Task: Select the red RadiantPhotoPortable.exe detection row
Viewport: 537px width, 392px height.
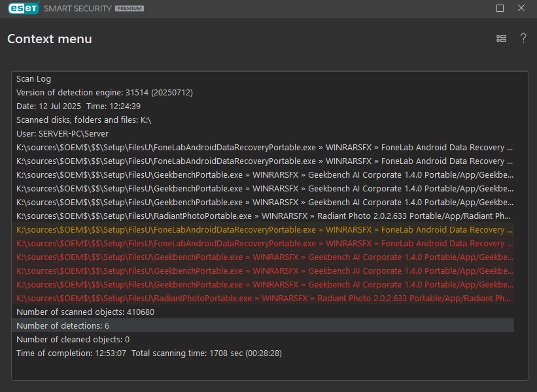Action: coord(263,299)
